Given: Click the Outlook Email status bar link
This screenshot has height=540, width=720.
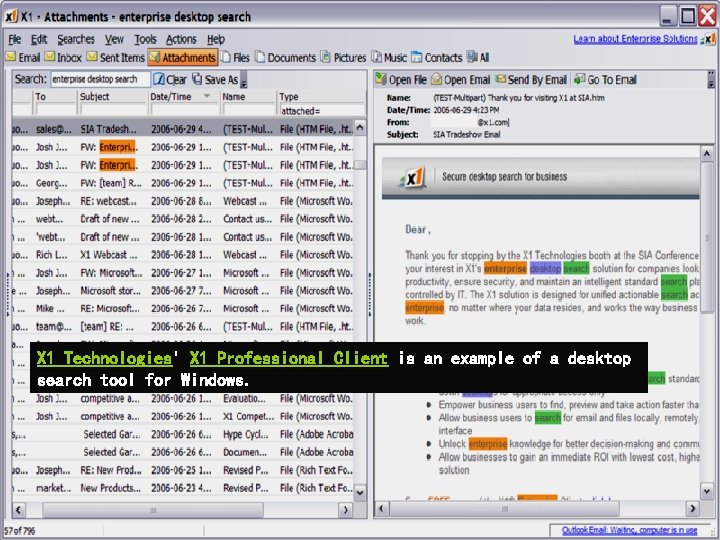Looking at the screenshot, I should [x=630, y=530].
